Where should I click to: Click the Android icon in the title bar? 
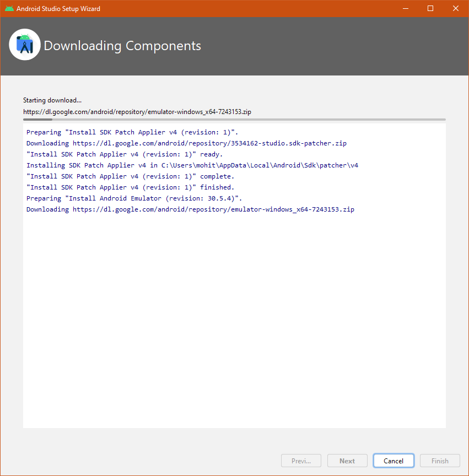pos(9,9)
